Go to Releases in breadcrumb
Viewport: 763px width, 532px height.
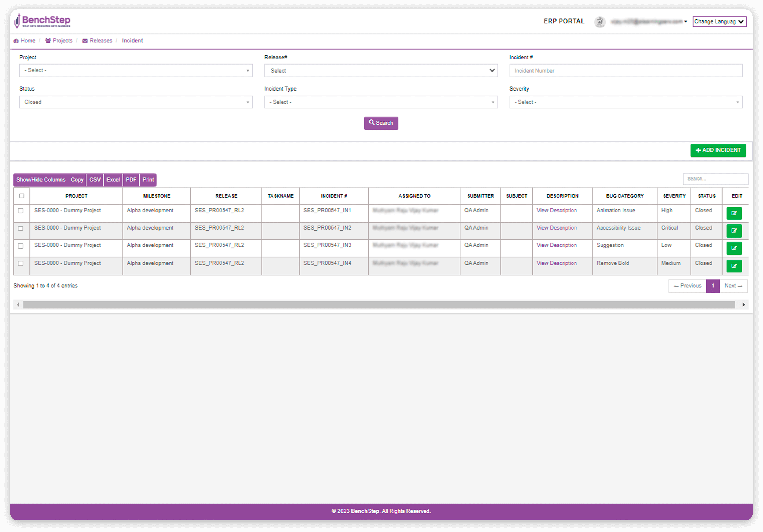pyautogui.click(x=101, y=40)
